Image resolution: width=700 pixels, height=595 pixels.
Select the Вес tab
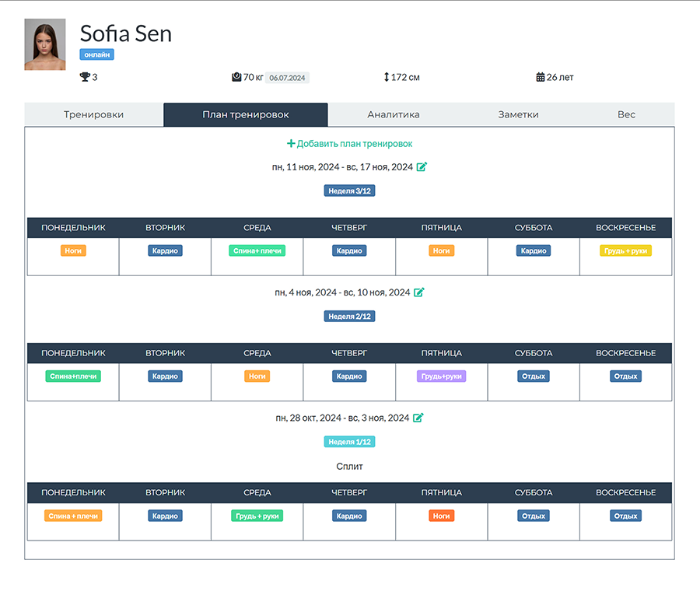coord(626,114)
